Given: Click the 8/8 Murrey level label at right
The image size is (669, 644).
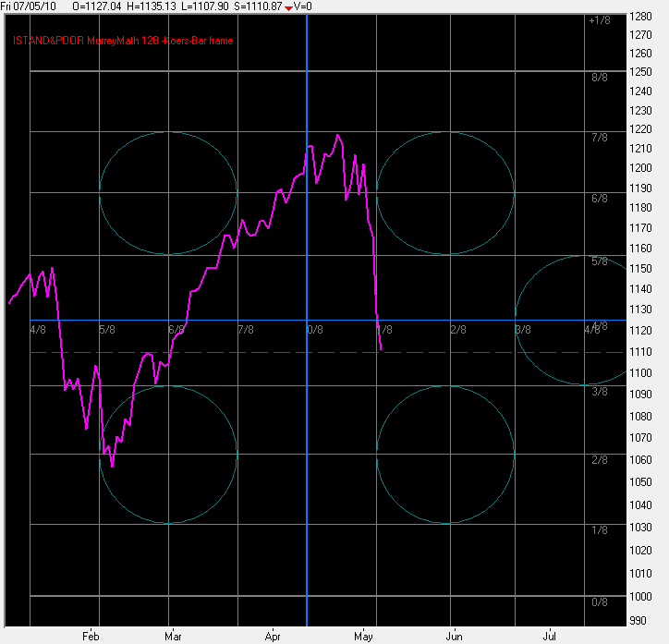Looking at the screenshot, I should point(600,78).
